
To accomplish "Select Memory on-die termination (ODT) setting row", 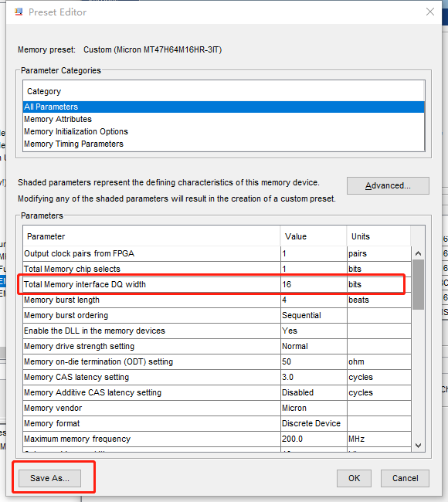I will (x=217, y=361).
